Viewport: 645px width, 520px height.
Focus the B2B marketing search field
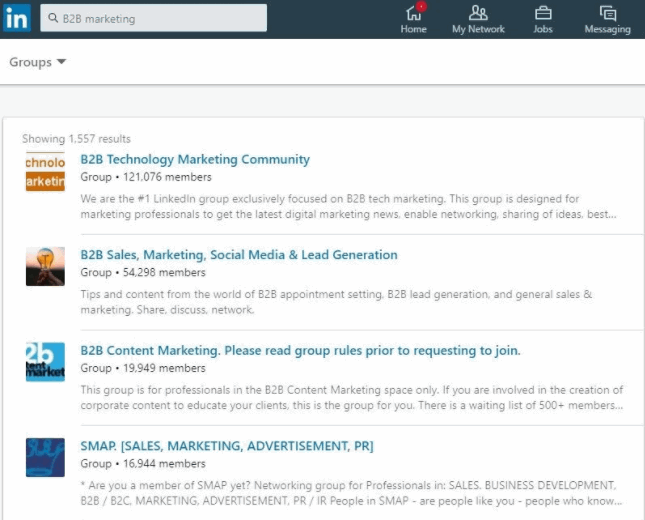click(x=153, y=18)
